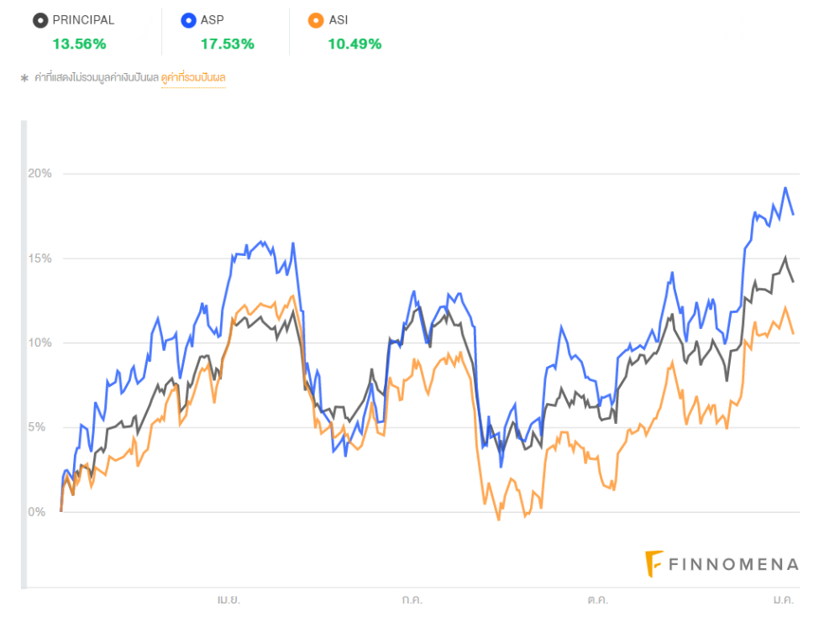
Task: Click the gray vertical bar left of chart
Action: [24, 353]
